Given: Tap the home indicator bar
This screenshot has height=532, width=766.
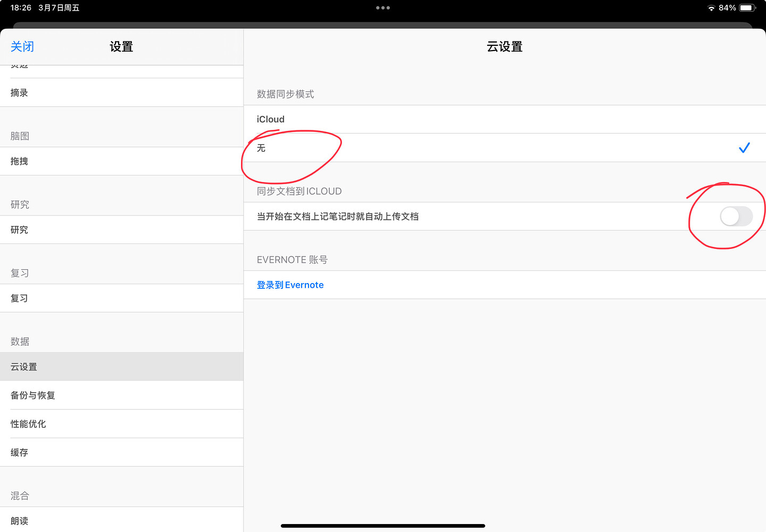Looking at the screenshot, I should tap(383, 526).
